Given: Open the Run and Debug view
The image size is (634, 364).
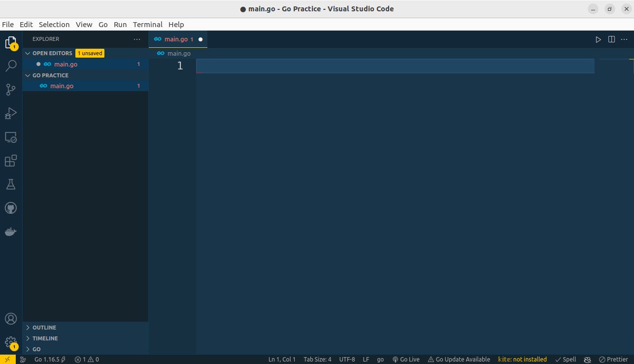Looking at the screenshot, I should (x=11, y=113).
